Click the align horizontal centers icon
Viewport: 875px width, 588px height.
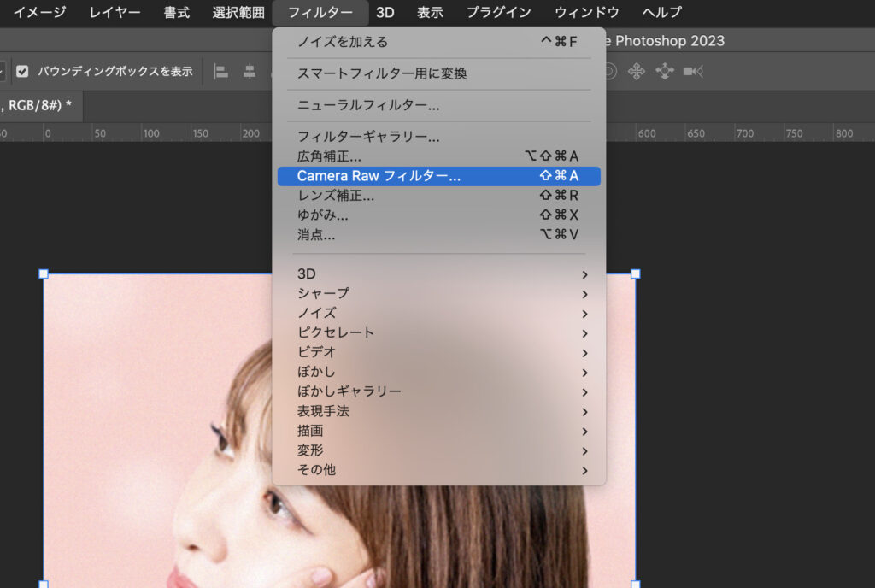(x=250, y=72)
